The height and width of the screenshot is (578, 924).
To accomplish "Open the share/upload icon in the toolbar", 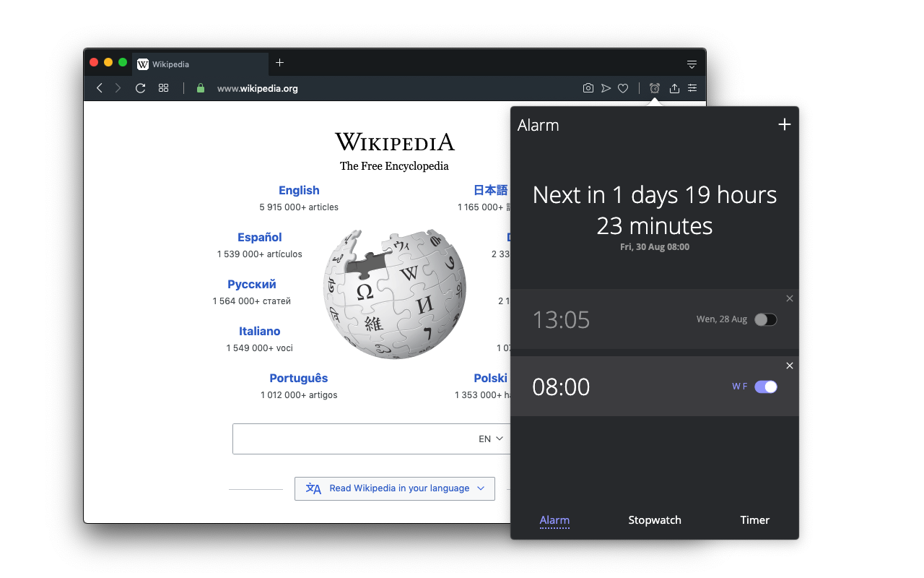I will (674, 88).
